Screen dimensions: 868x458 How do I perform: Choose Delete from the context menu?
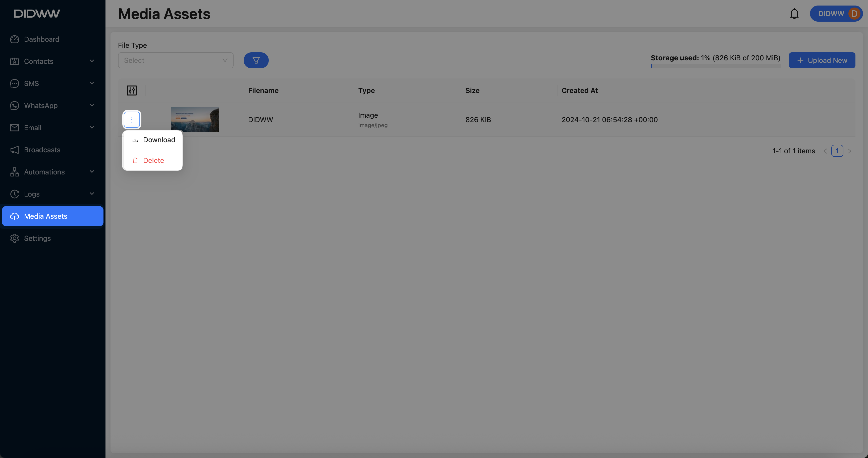154,160
